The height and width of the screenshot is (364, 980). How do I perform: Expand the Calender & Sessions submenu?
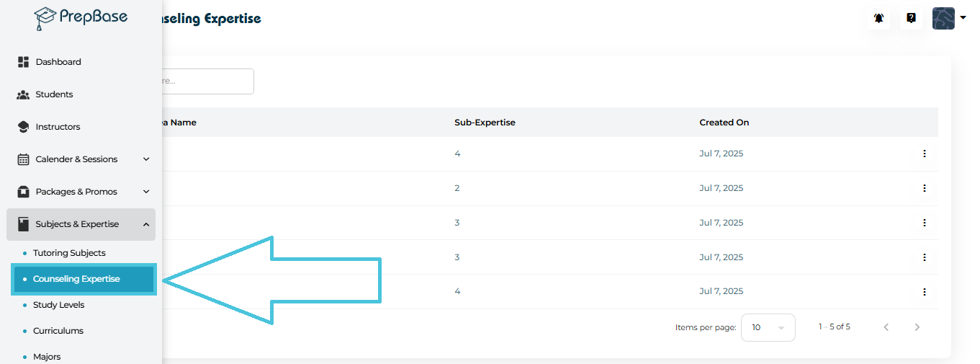[146, 159]
